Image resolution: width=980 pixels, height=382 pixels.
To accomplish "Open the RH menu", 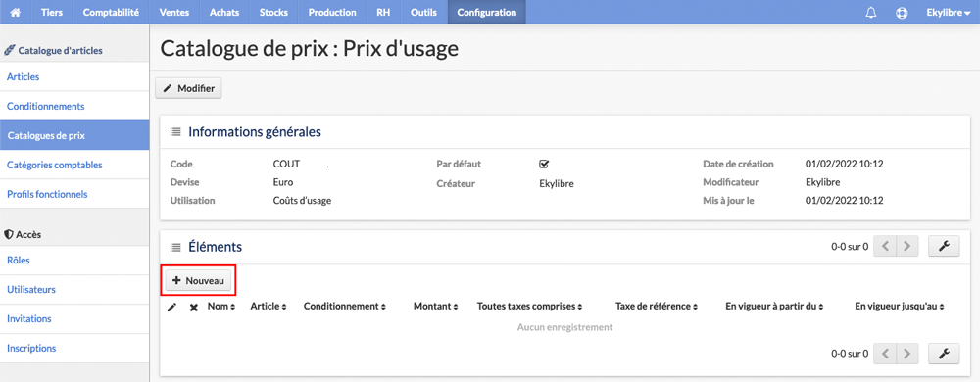I will (x=383, y=12).
